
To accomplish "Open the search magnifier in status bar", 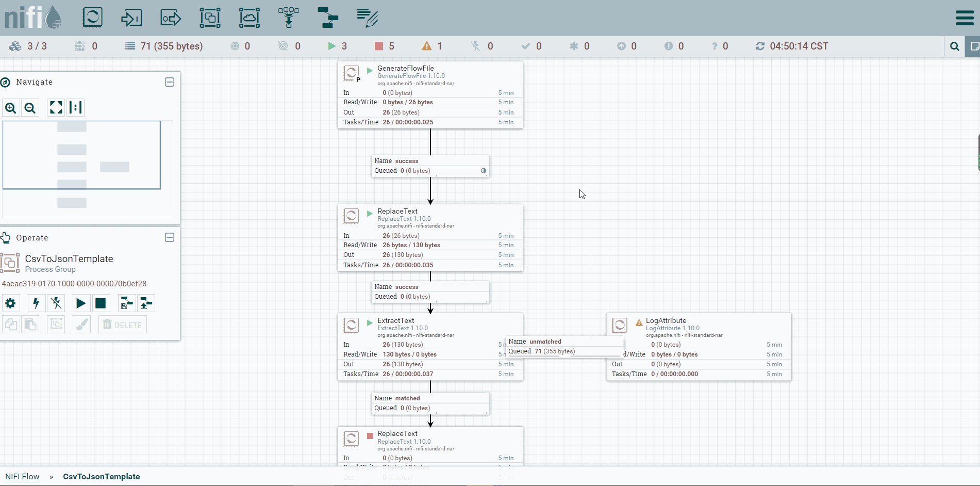I will (x=954, y=46).
